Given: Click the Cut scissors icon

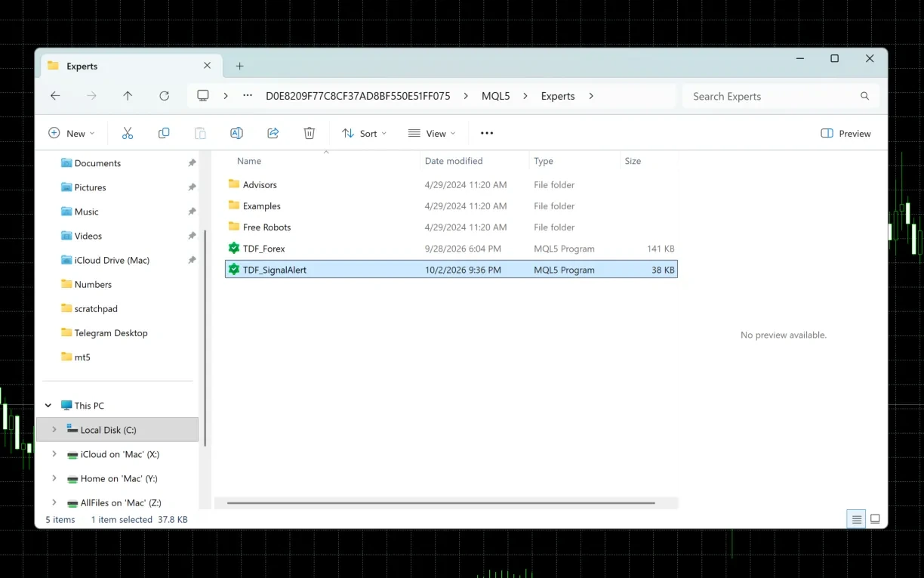Looking at the screenshot, I should pyautogui.click(x=128, y=133).
